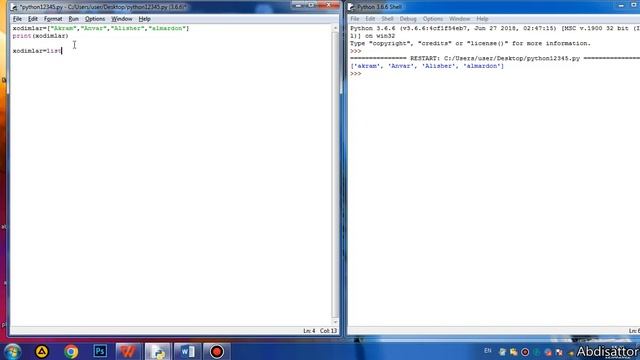Maximize the python12345.py editor window
Viewport: 640px width, 360px height.
pyautogui.click(x=311, y=5)
